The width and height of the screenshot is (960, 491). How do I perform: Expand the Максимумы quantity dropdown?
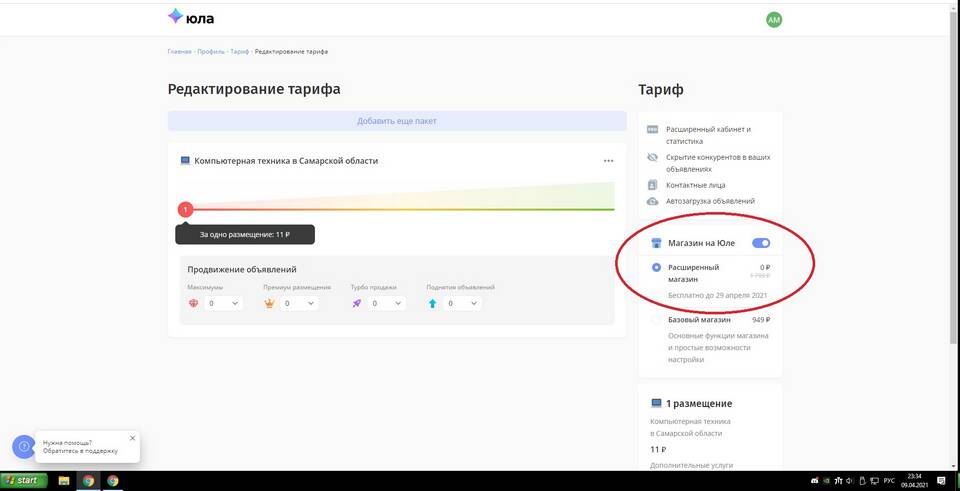click(x=224, y=303)
